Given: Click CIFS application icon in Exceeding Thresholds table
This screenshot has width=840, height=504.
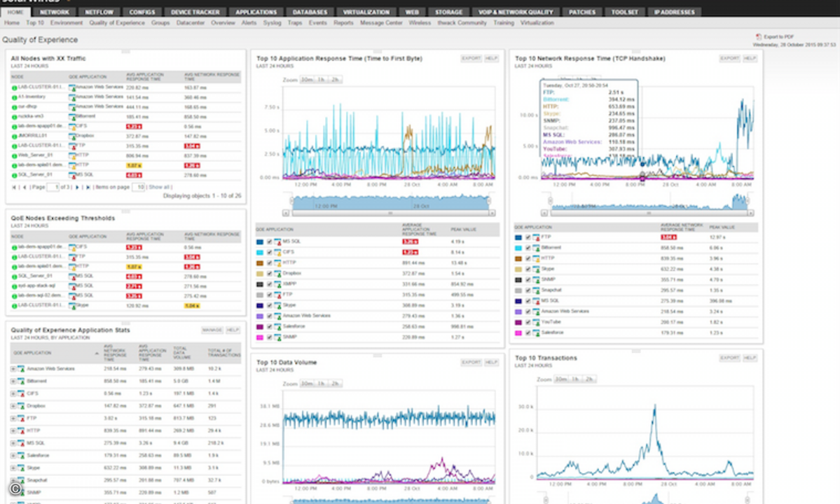Looking at the screenshot, I should click(71, 247).
